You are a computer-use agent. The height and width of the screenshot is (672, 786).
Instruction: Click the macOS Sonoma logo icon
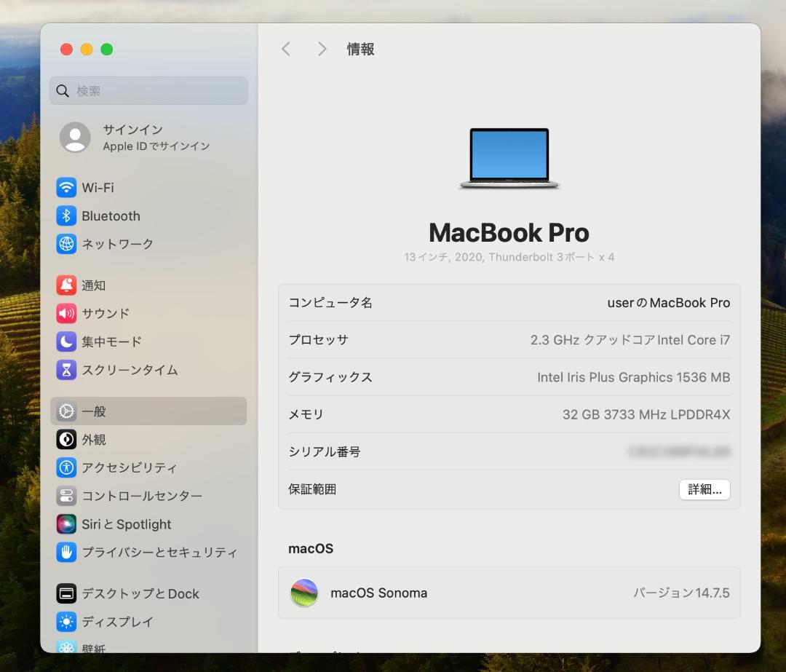click(x=304, y=593)
